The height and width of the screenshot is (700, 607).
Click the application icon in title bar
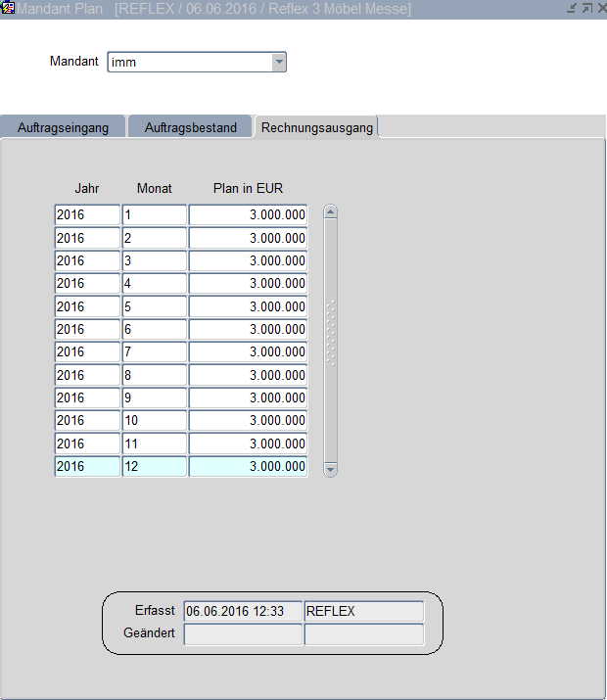(x=8, y=8)
